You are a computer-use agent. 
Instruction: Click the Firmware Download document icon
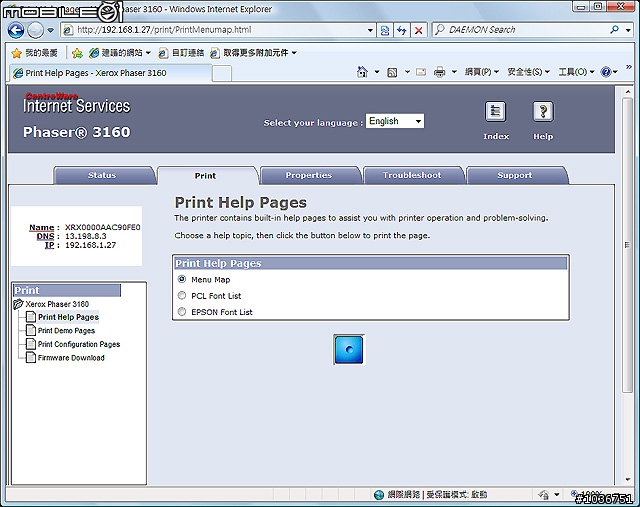point(31,357)
